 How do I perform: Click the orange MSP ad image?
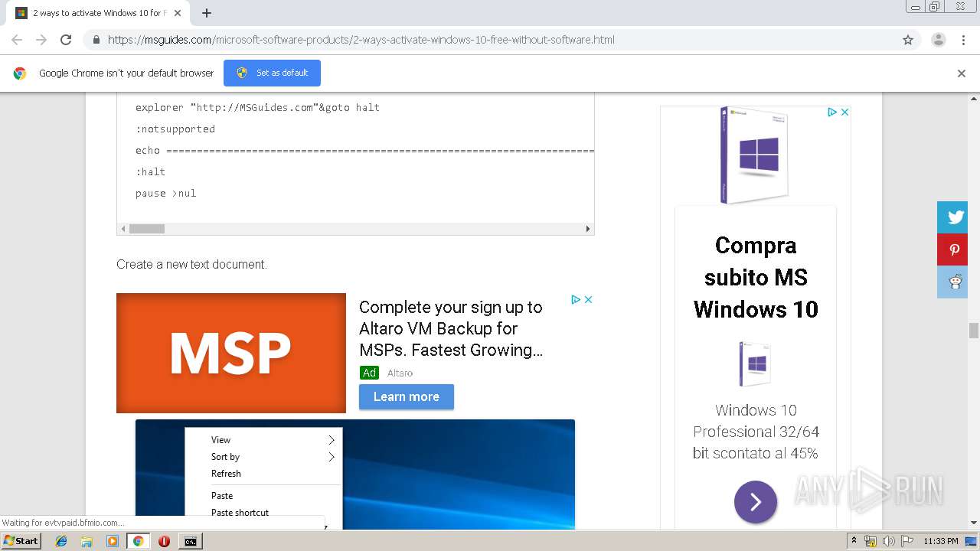coord(231,353)
